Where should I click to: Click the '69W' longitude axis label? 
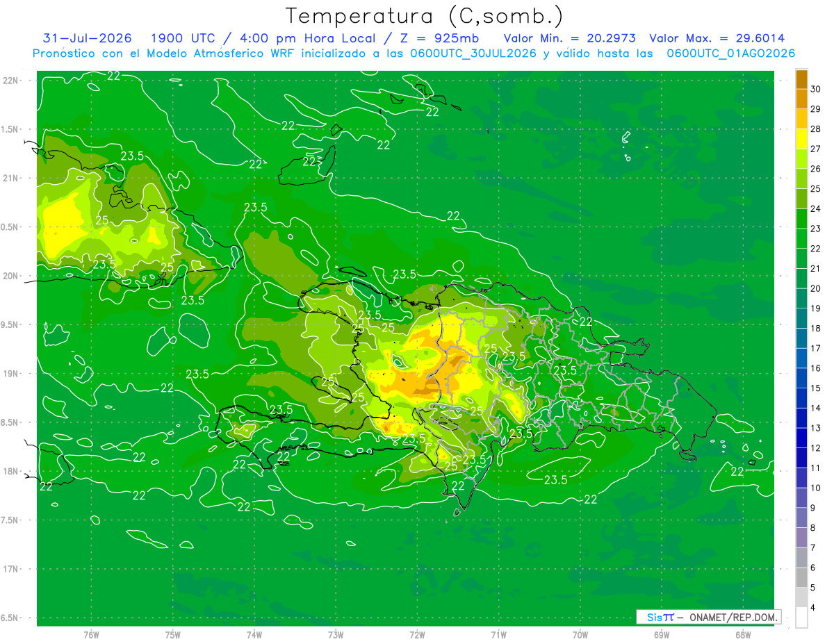662,635
